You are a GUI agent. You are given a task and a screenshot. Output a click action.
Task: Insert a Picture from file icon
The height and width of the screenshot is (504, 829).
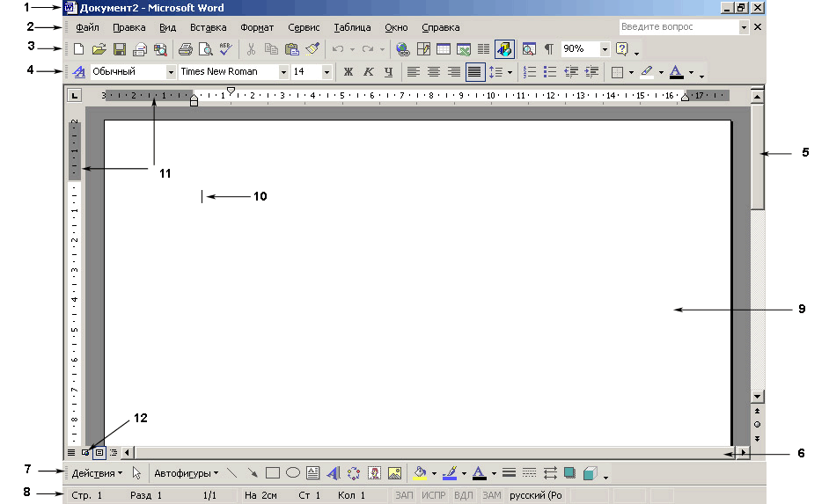point(394,473)
